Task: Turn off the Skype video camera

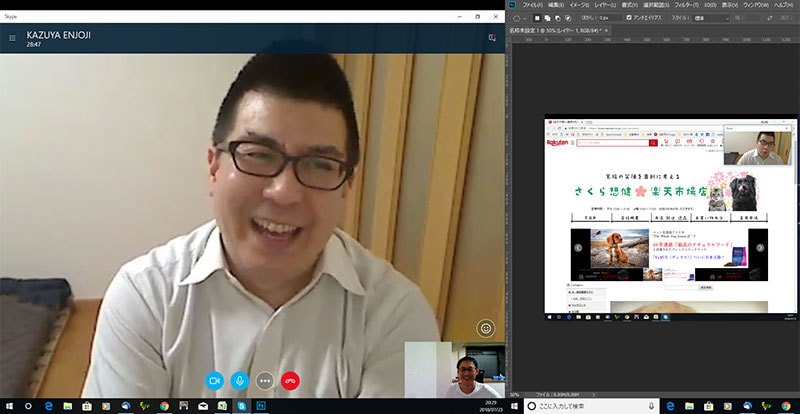Action: click(215, 381)
